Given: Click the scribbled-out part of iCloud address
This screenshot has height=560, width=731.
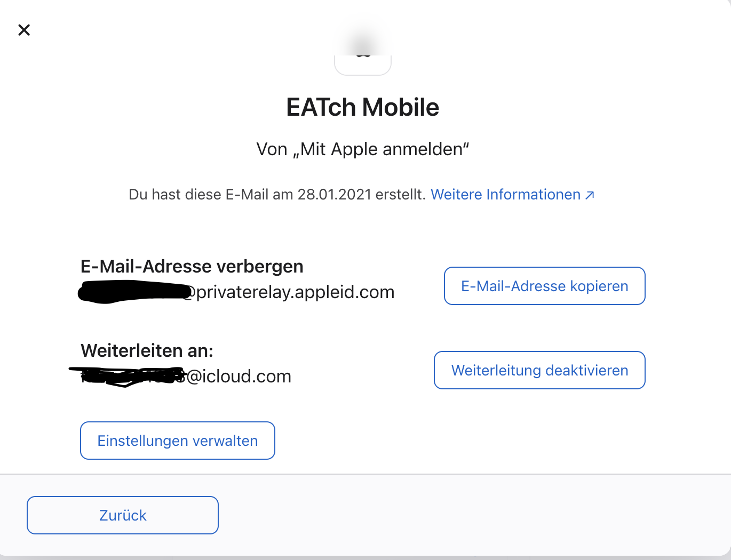Looking at the screenshot, I should [x=127, y=376].
